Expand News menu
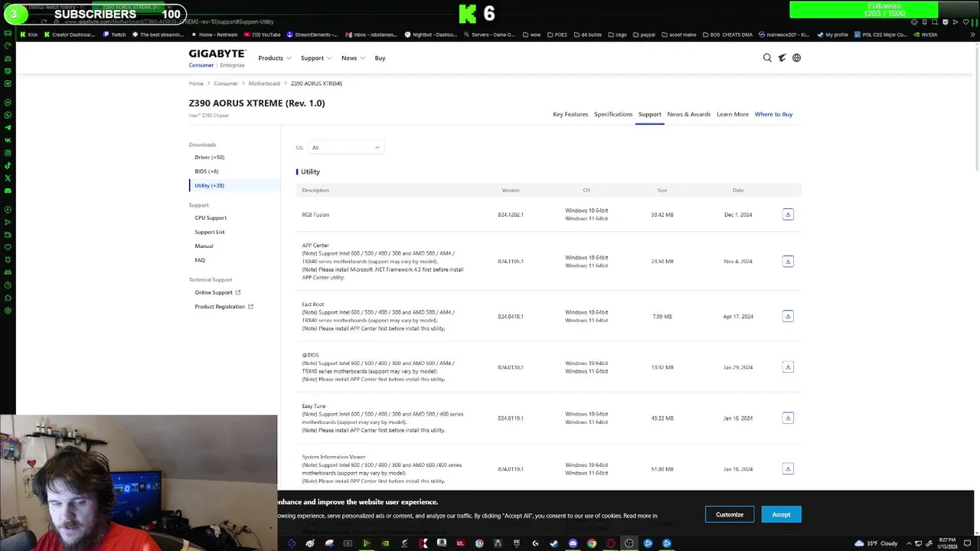The image size is (980, 551). coord(353,58)
